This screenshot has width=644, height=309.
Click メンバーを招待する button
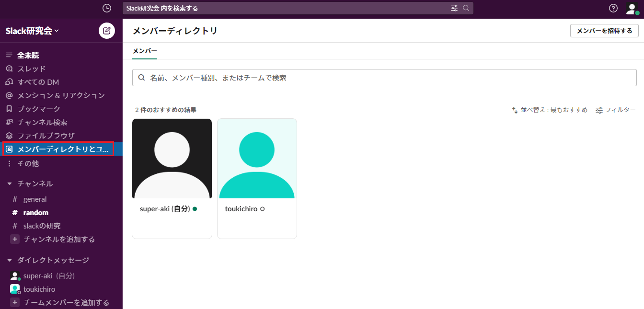pos(604,31)
